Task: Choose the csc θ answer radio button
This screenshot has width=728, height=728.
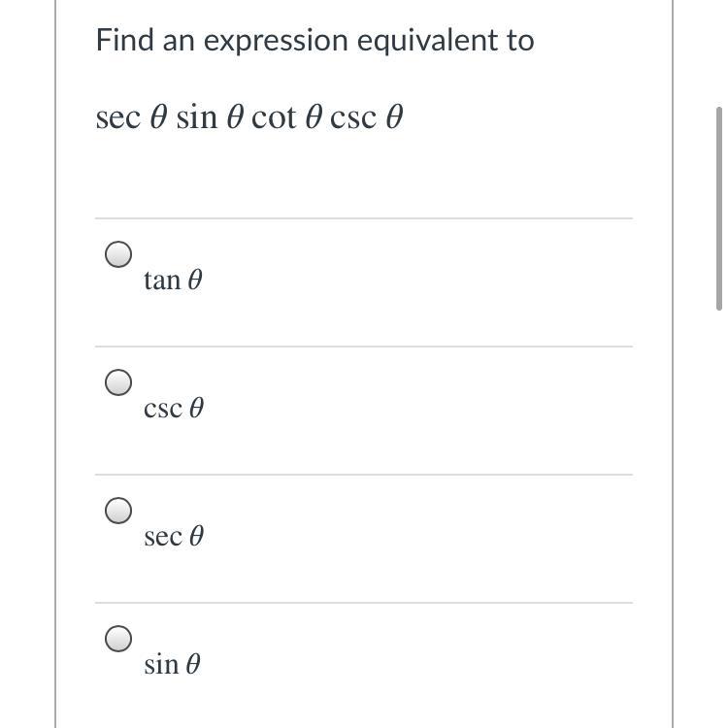Action: pos(118,382)
